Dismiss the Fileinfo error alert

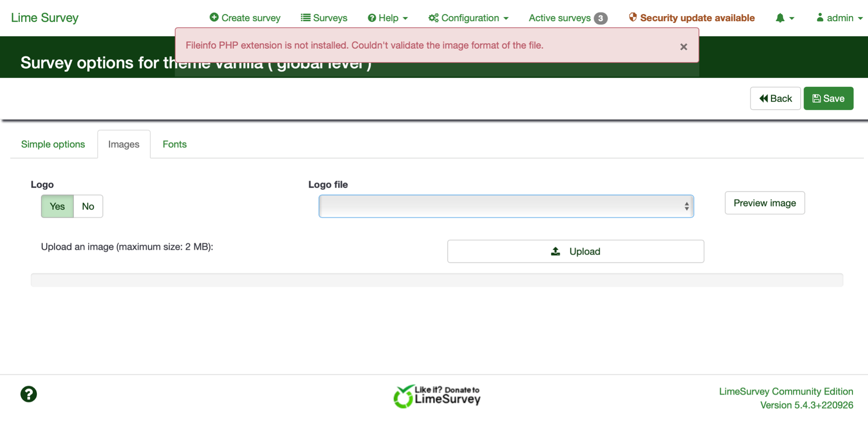click(x=683, y=47)
